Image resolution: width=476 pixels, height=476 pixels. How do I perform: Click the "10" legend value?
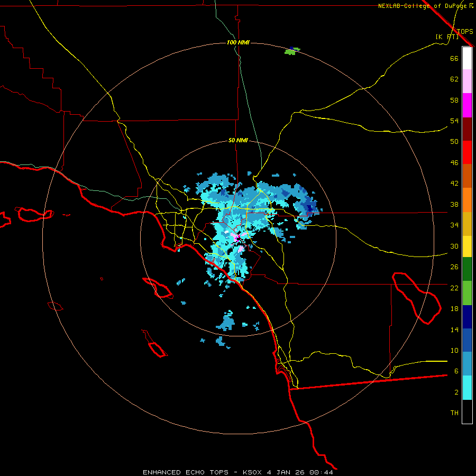[454, 350]
